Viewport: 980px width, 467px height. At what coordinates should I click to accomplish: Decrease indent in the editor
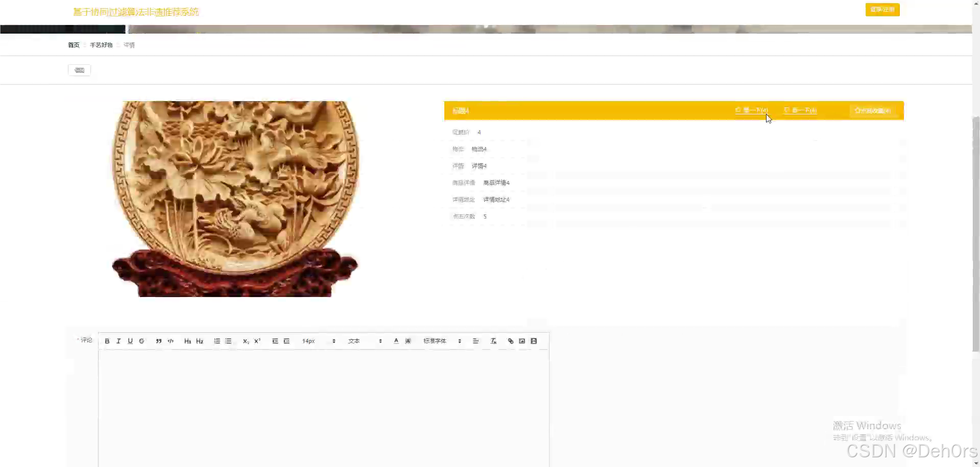275,341
